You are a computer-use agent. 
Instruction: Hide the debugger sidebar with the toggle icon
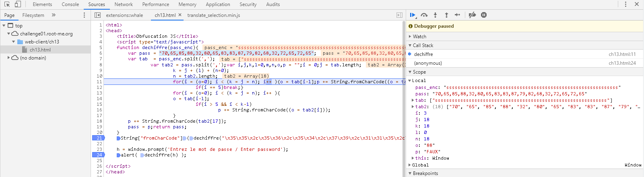(399, 15)
